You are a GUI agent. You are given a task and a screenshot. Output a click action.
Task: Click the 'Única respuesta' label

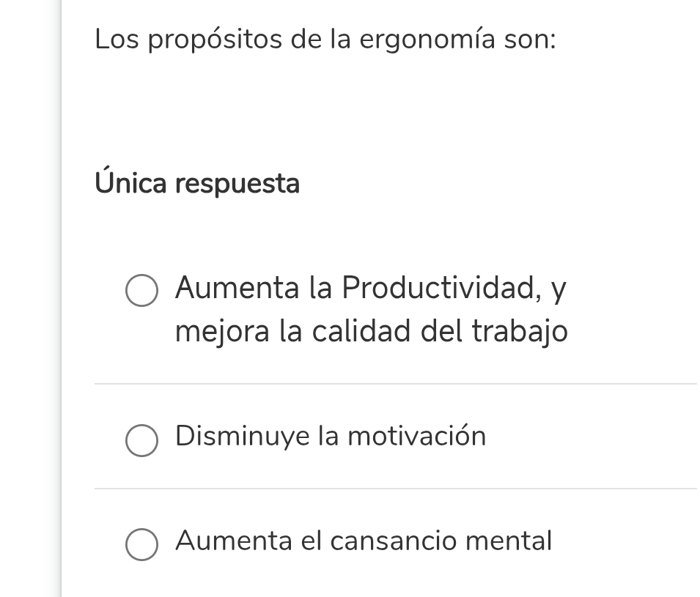coord(198,184)
